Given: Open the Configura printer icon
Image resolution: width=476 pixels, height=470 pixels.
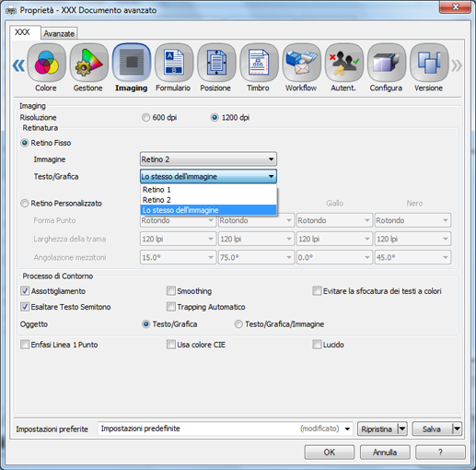Looking at the screenshot, I should tap(387, 63).
